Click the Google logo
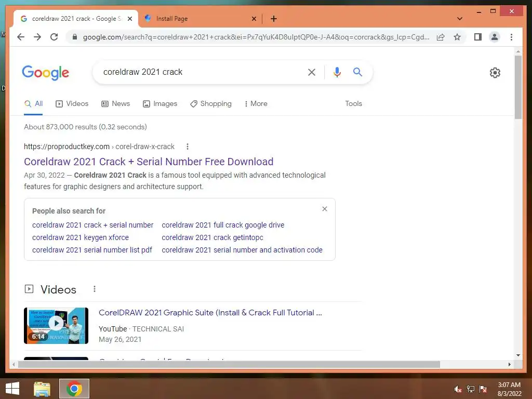Viewport: 532px width, 399px height. tap(46, 73)
